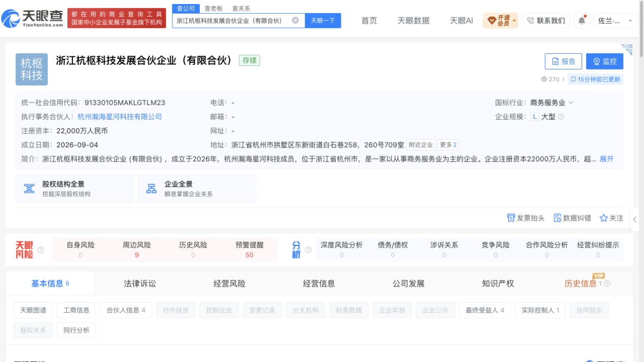The width and height of the screenshot is (644, 362).
Task: Open 预警提醒 50 item
Action: point(249,249)
